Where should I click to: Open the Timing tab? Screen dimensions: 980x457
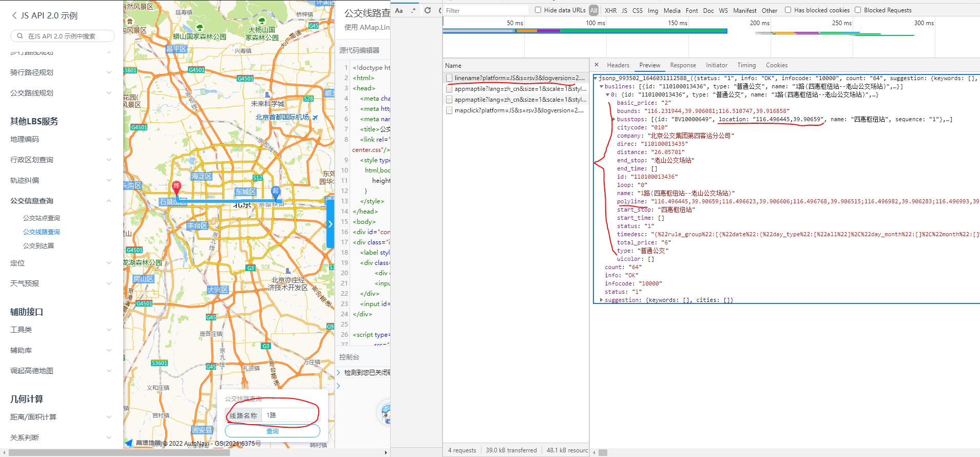[x=746, y=65]
